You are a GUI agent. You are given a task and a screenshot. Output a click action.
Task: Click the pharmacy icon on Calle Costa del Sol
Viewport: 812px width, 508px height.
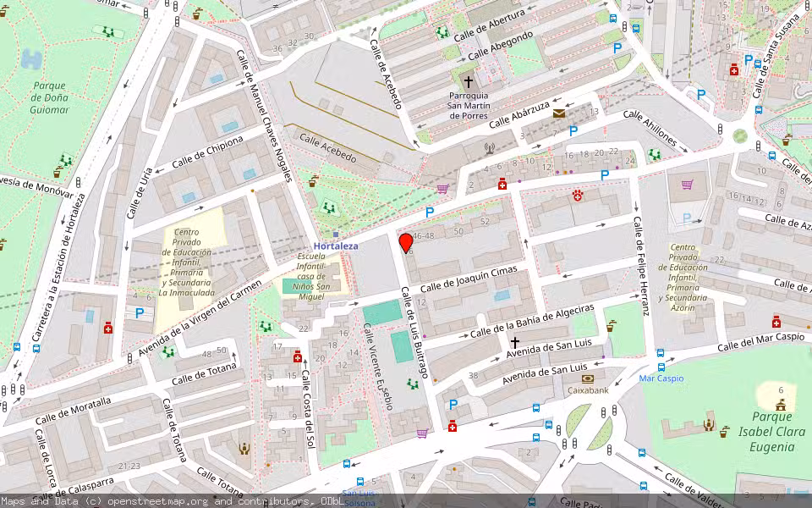coord(297,356)
